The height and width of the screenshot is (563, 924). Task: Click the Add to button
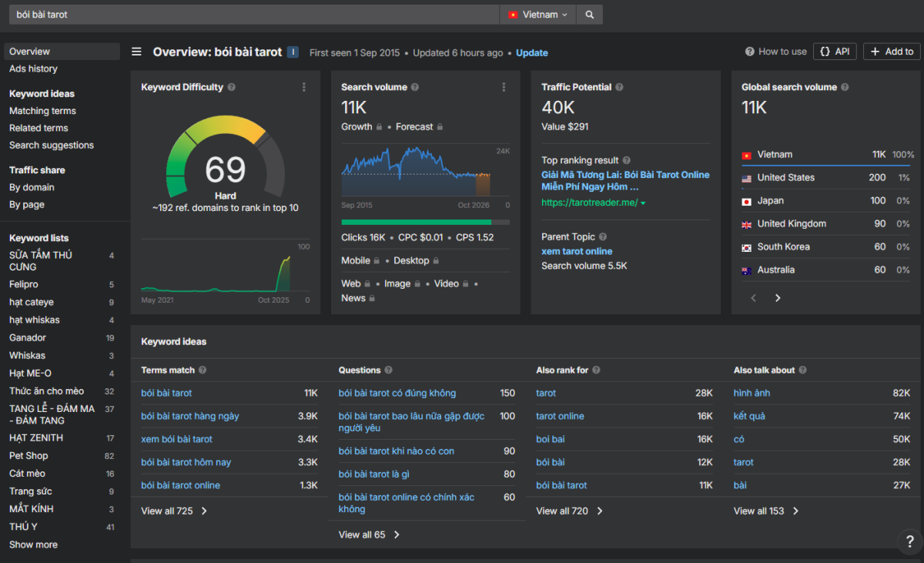pyautogui.click(x=892, y=52)
